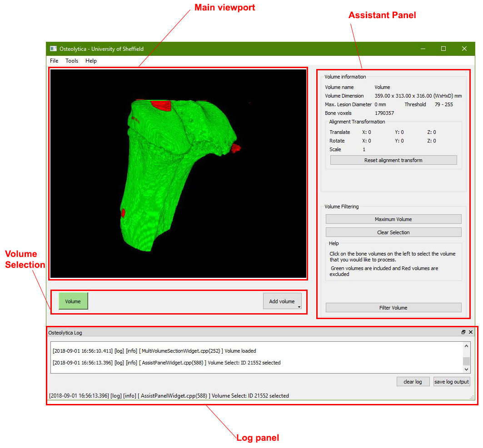Minimize the Osteolytica window
This screenshot has height=448, width=483.
pos(423,49)
